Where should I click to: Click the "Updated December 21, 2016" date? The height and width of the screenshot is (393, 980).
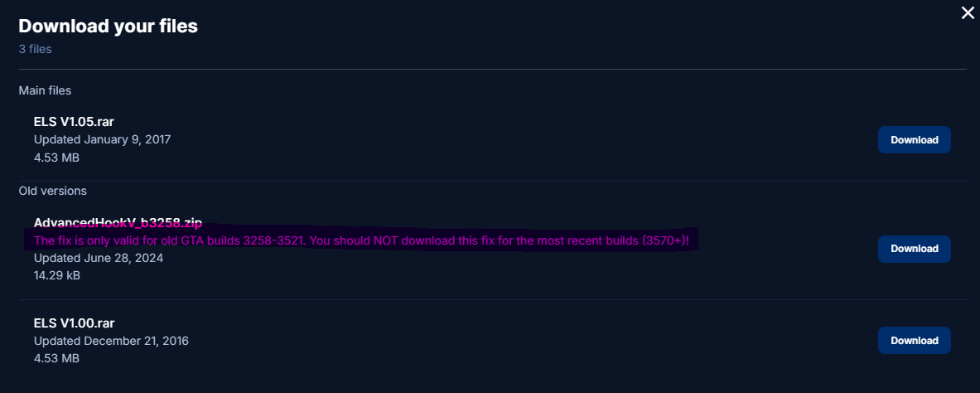click(x=117, y=341)
